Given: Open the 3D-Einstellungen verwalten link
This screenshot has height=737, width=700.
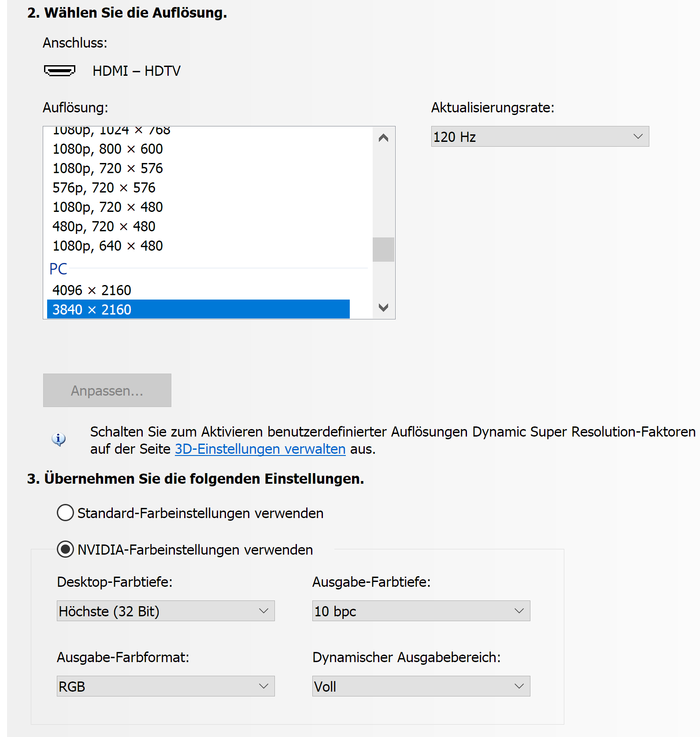Looking at the screenshot, I should [260, 449].
